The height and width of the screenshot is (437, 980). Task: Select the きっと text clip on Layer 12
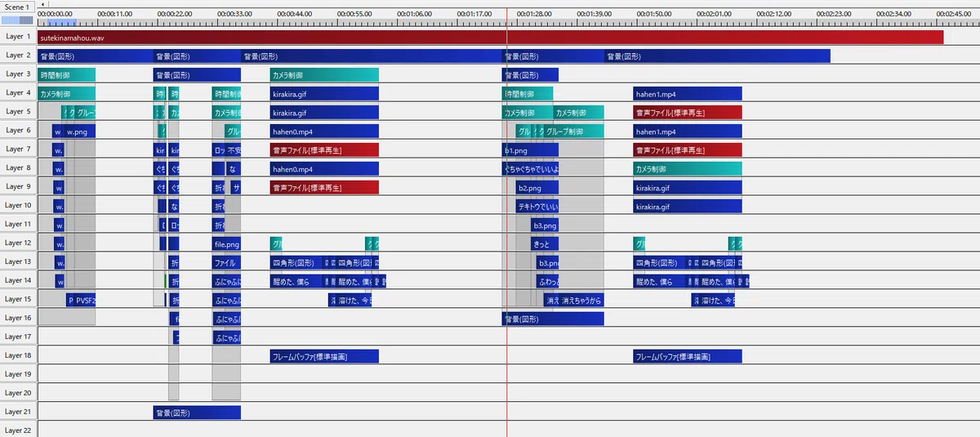point(545,244)
